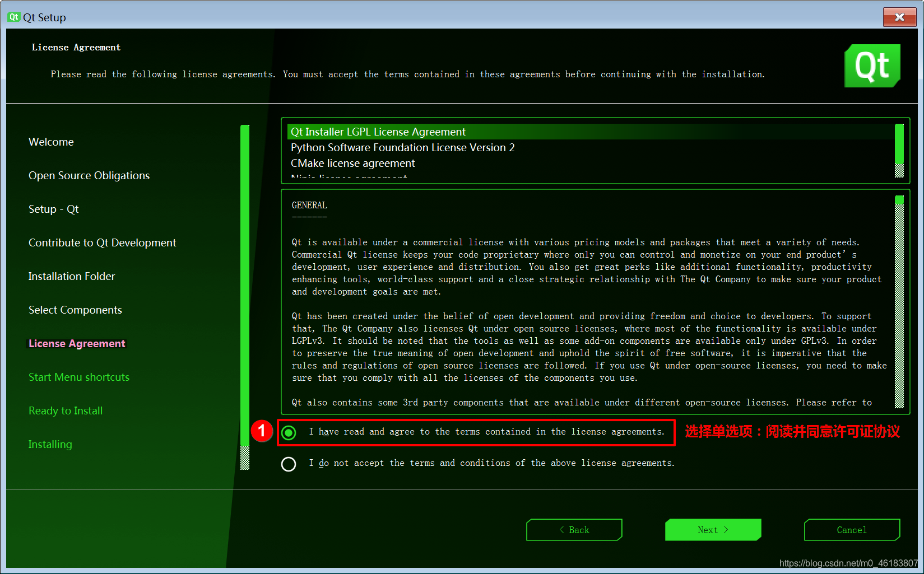
Task: Click the Back button
Action: [574, 530]
